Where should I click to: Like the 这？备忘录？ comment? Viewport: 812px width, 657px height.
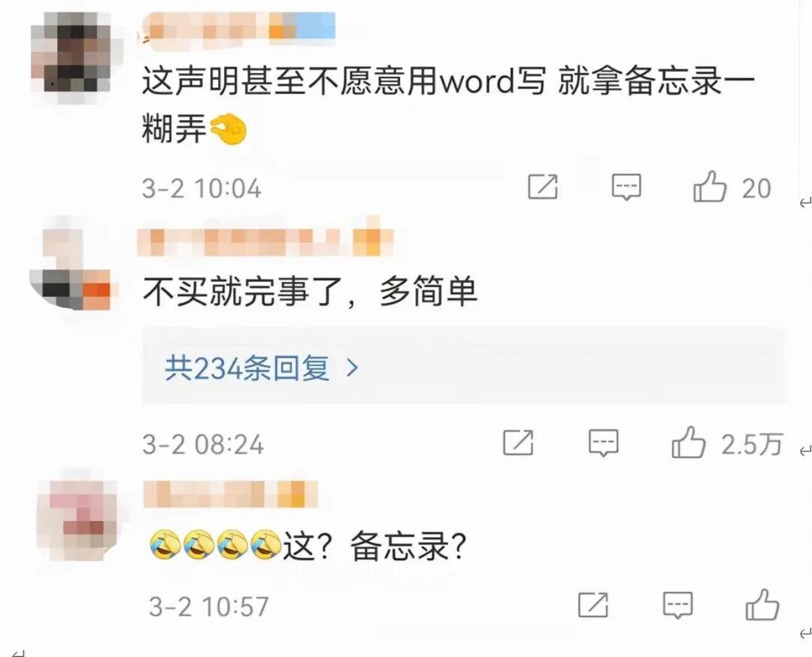tap(762, 604)
